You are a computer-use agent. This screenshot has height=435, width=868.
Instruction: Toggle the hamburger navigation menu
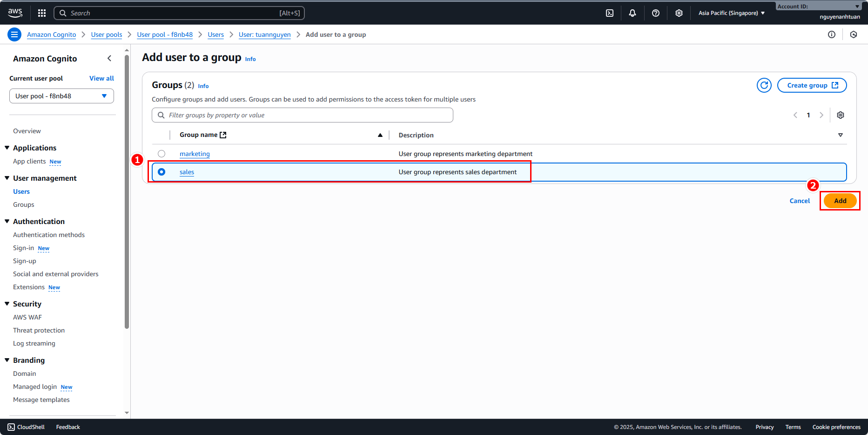(x=14, y=34)
